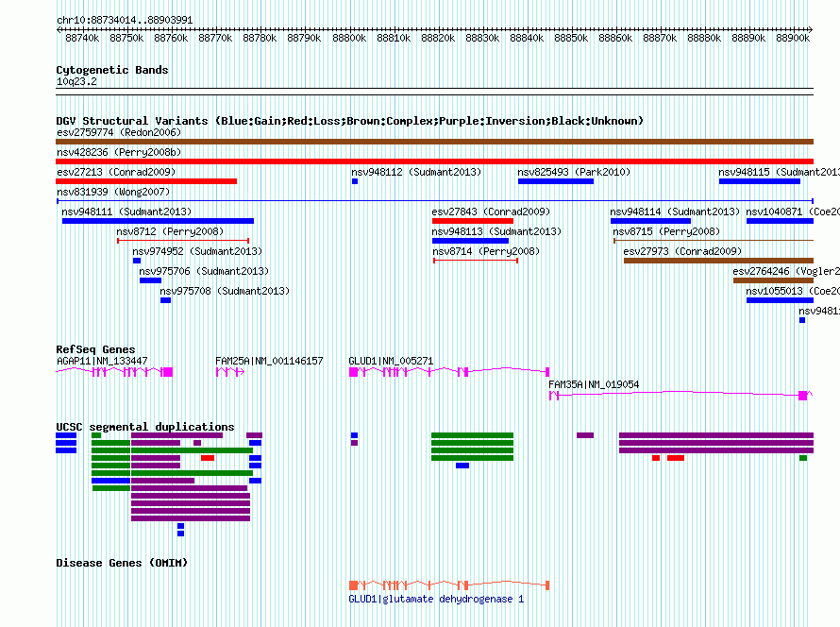
Task: Click the nsv948112 (Sudmant2013) small blue marker
Action: click(355, 181)
